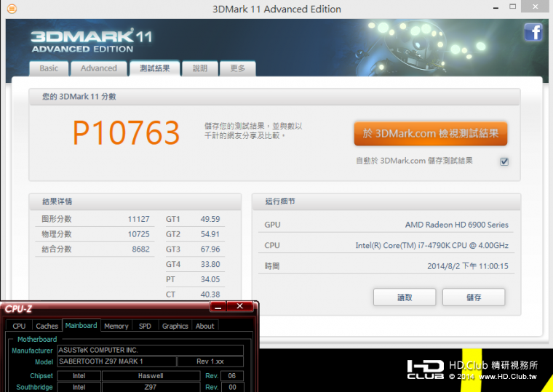Image resolution: width=553 pixels, height=392 pixels.
Task: Click physics score value 10725
Action: pos(138,234)
